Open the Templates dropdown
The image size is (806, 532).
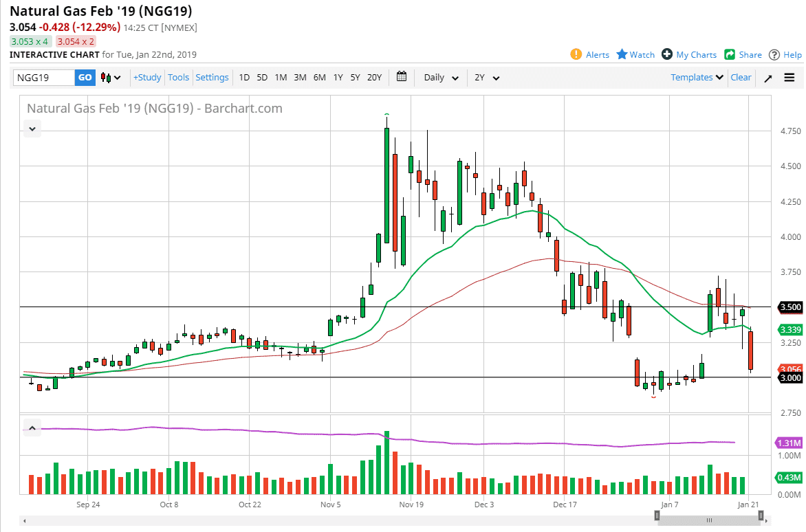tap(697, 78)
